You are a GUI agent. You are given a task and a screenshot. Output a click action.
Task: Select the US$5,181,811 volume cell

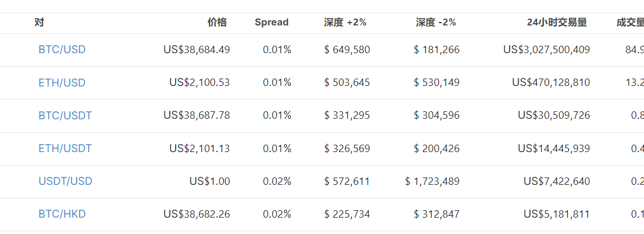[556, 214]
